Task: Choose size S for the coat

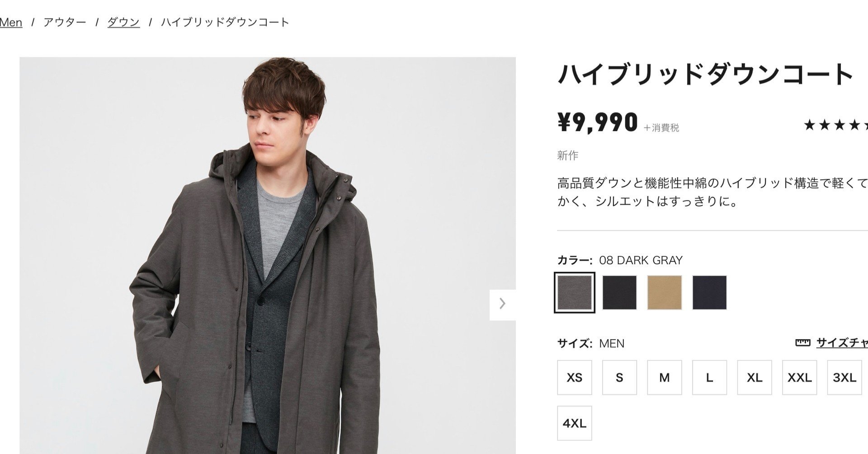Action: [619, 378]
